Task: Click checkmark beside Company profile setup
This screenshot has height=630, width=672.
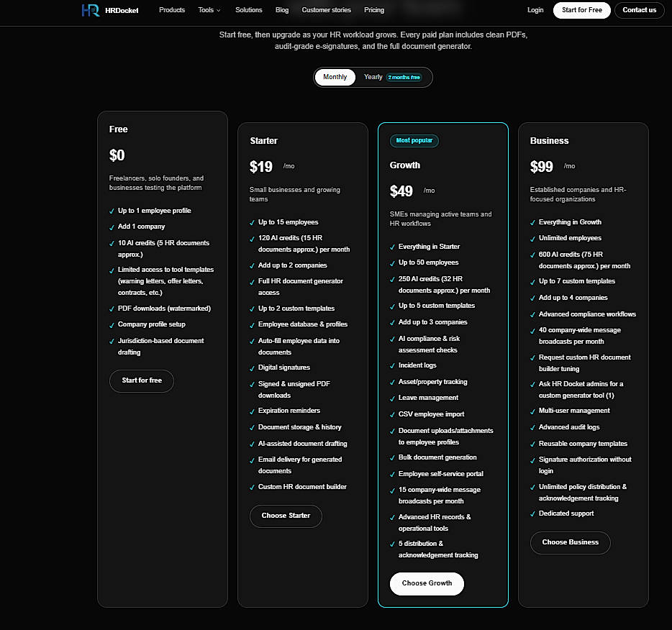Action: pos(112,325)
